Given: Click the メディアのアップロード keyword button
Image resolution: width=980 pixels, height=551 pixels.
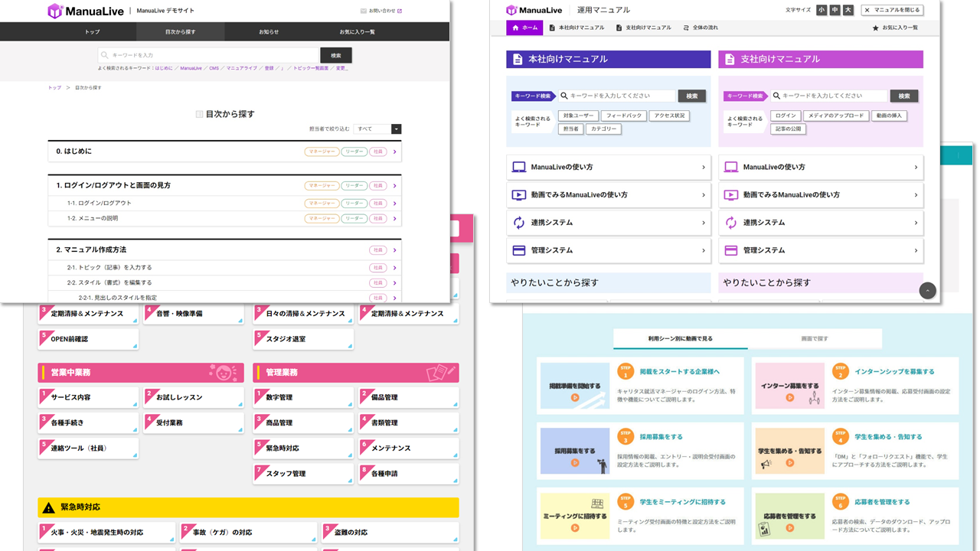Looking at the screenshot, I should click(835, 116).
